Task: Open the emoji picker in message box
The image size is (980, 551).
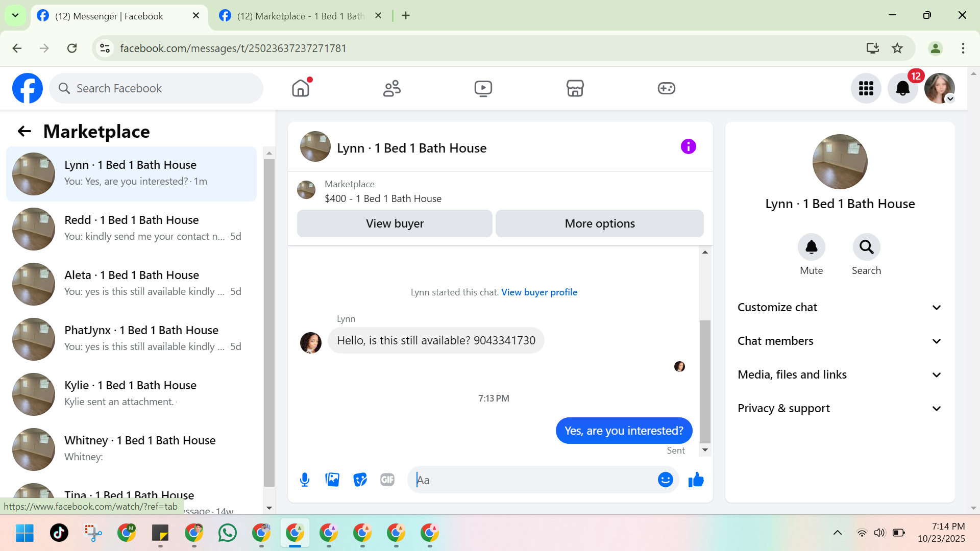Action: click(x=665, y=480)
